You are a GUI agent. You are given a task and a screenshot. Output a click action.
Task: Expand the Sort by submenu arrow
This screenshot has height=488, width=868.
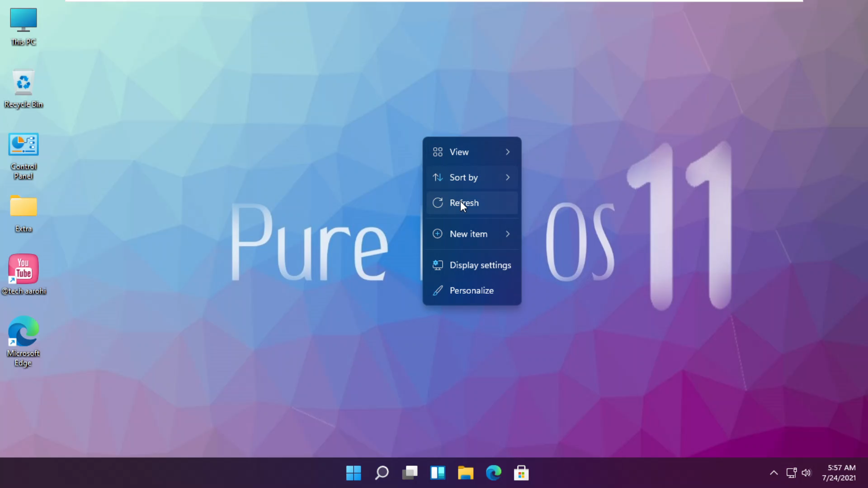508,178
